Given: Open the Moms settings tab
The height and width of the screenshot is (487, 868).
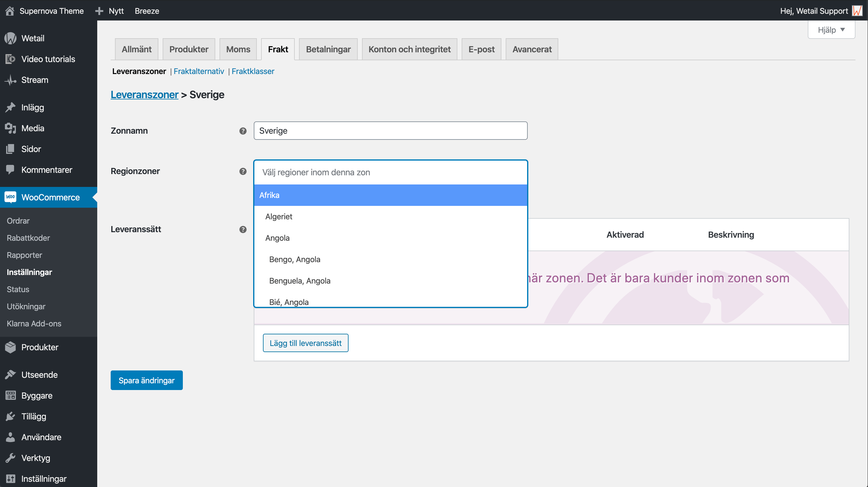Looking at the screenshot, I should (x=238, y=49).
